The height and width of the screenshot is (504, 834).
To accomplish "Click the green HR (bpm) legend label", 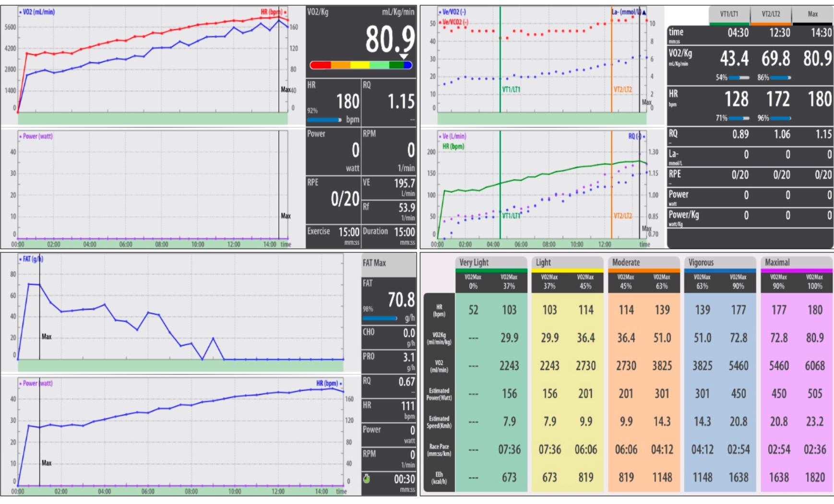I will click(x=453, y=146).
